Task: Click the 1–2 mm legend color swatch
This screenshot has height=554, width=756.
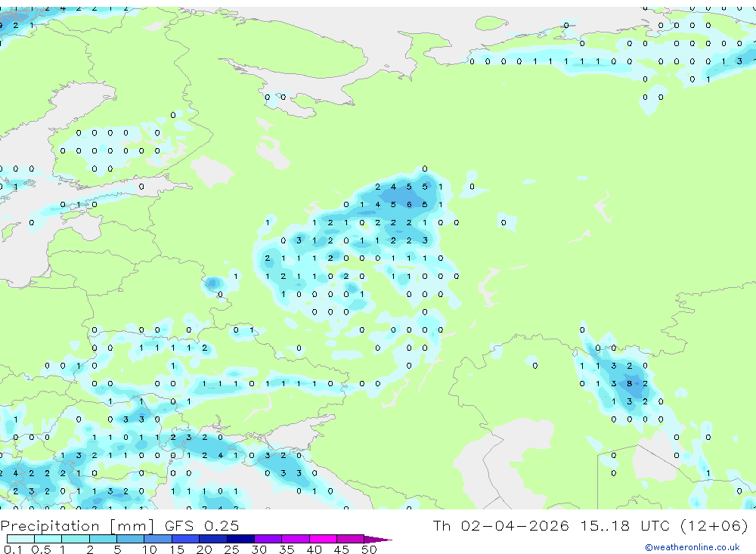Action: [76, 539]
